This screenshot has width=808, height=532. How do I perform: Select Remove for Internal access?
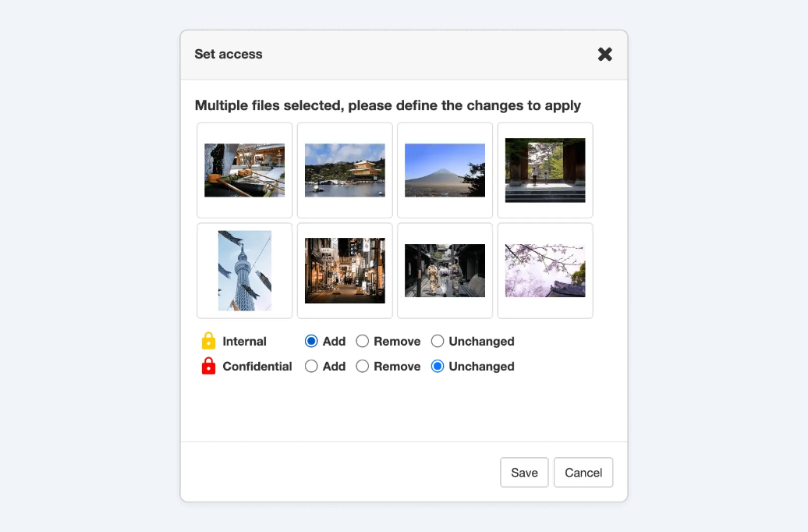[363, 341]
